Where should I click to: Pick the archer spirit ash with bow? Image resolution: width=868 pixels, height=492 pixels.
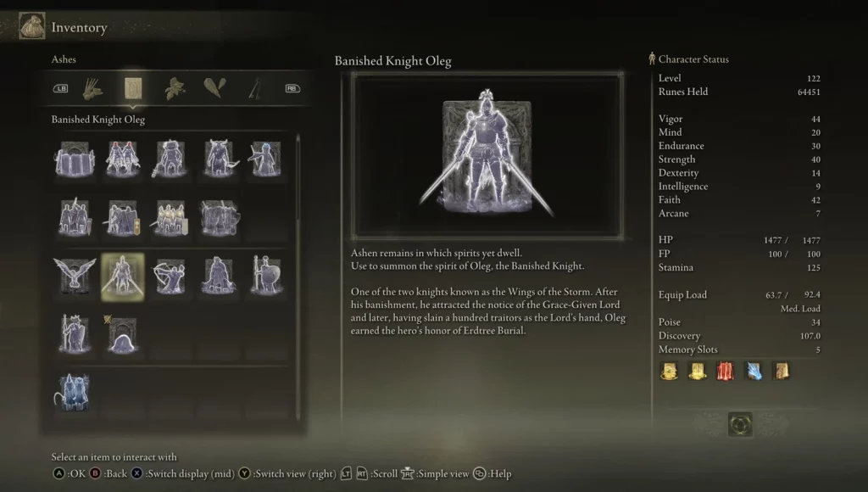[x=170, y=276]
